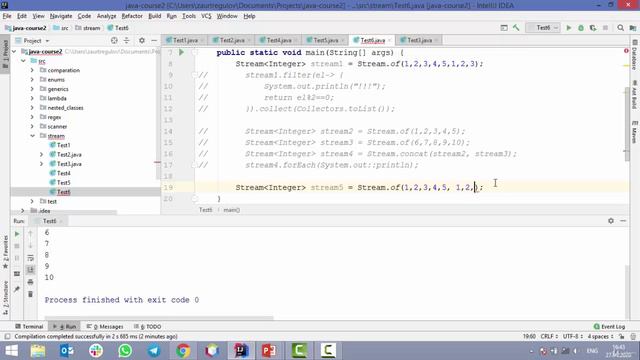Open the Messages tool window
The height and width of the screenshot is (360, 640).
(105, 327)
